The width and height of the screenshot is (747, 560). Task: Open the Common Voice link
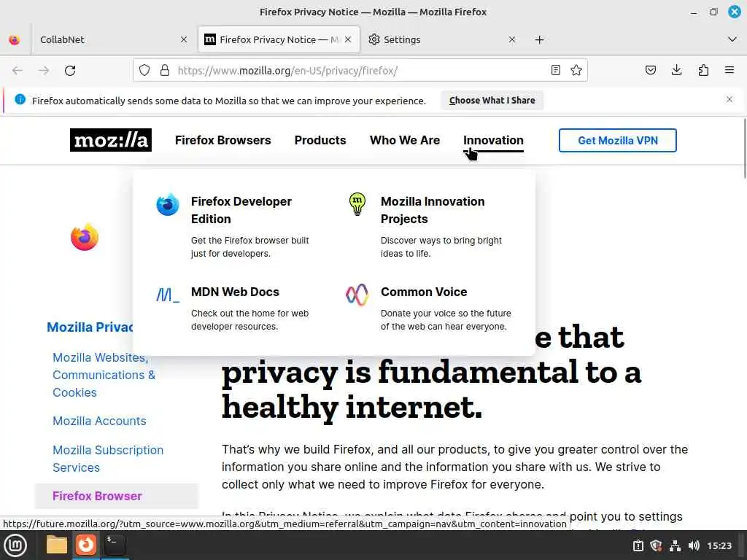coord(424,292)
